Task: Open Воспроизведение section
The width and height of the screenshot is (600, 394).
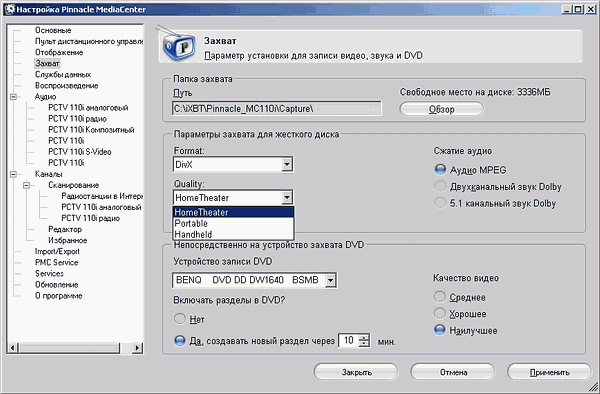Action: point(67,86)
